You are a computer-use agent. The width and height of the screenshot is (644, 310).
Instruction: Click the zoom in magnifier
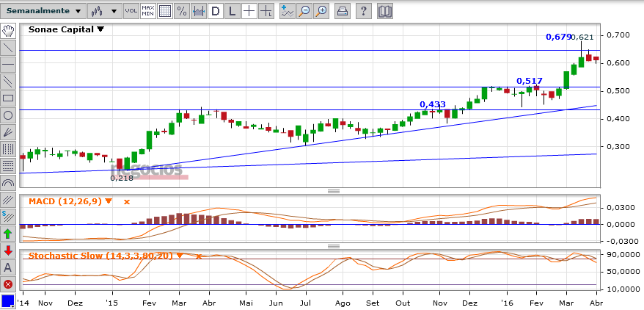(321, 11)
